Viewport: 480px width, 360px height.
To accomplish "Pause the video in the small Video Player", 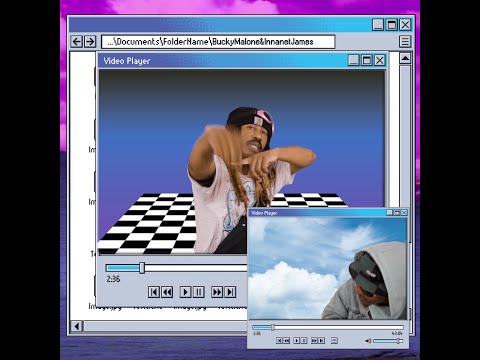I will [x=304, y=341].
